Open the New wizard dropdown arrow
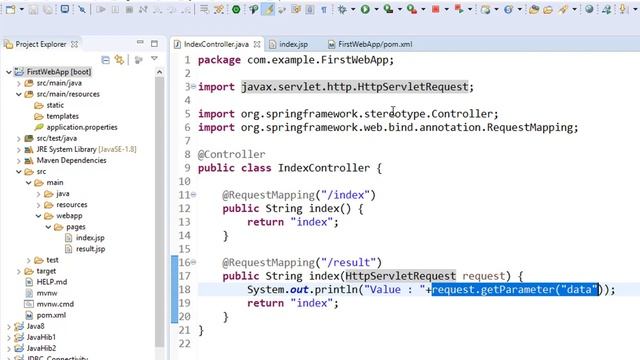 click(x=21, y=9)
